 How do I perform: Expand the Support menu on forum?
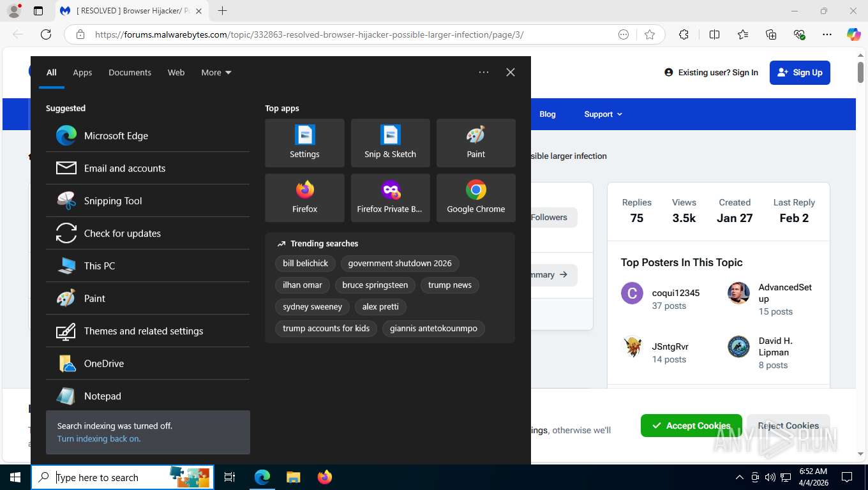(603, 114)
